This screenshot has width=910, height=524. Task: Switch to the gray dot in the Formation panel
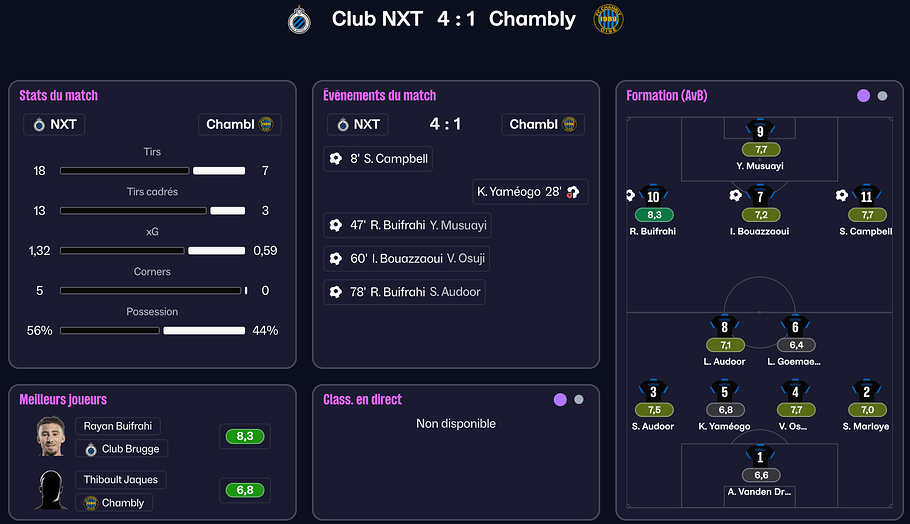point(882,96)
